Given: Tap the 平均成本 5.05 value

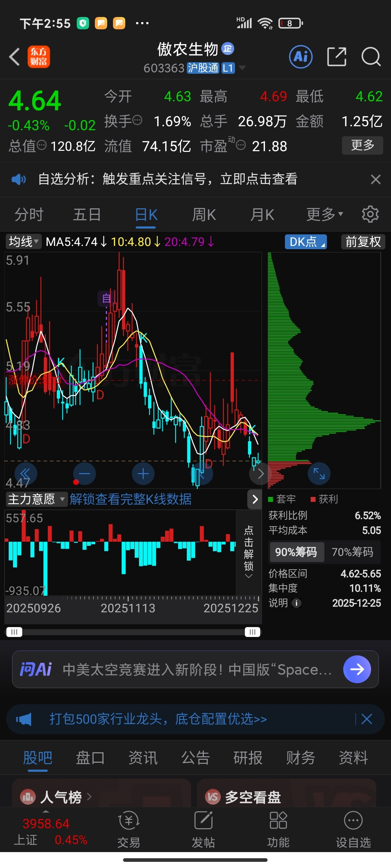Looking at the screenshot, I should 371,531.
